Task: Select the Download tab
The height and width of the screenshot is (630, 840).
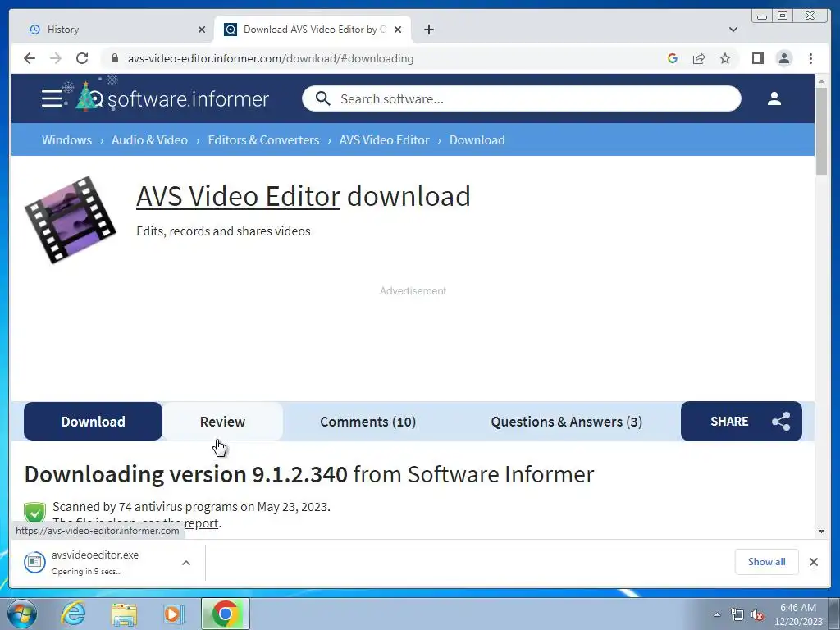Action: [93, 421]
